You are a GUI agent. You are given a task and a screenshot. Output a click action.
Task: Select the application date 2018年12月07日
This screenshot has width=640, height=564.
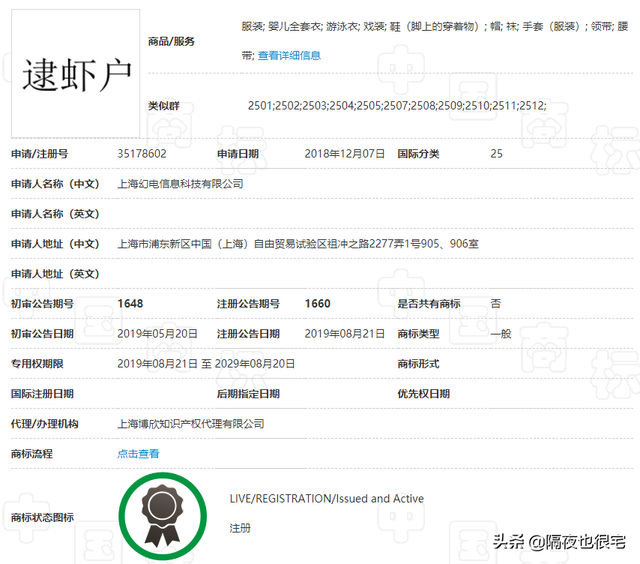pos(344,154)
